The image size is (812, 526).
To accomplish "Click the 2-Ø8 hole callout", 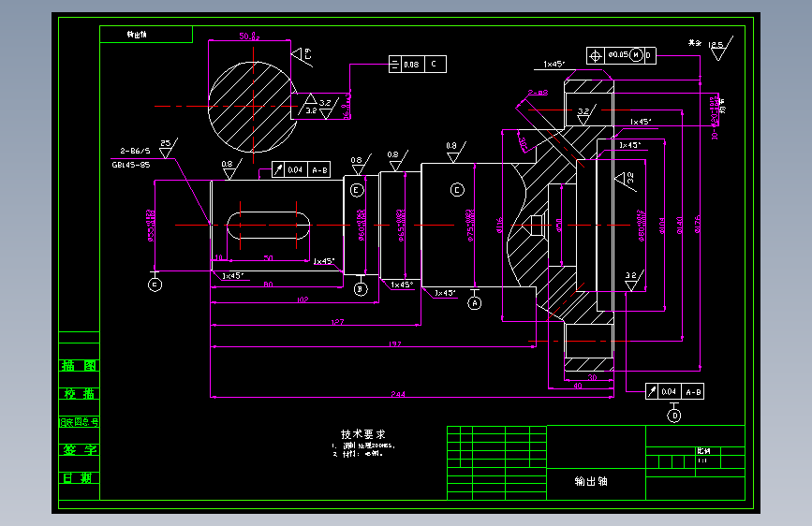I will tap(538, 93).
